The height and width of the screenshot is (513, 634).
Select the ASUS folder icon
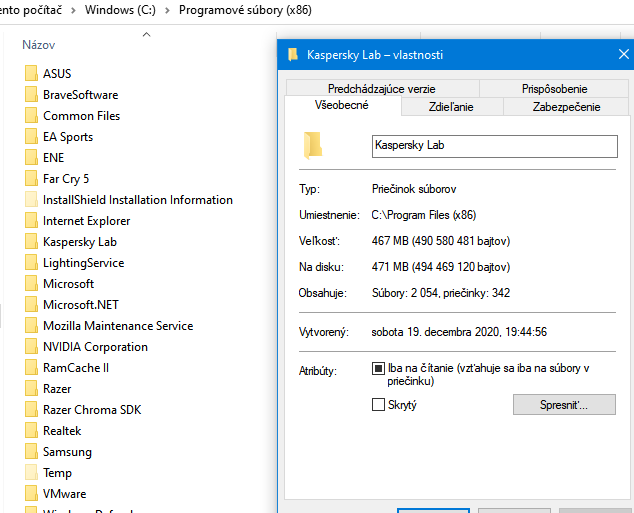pos(31,74)
